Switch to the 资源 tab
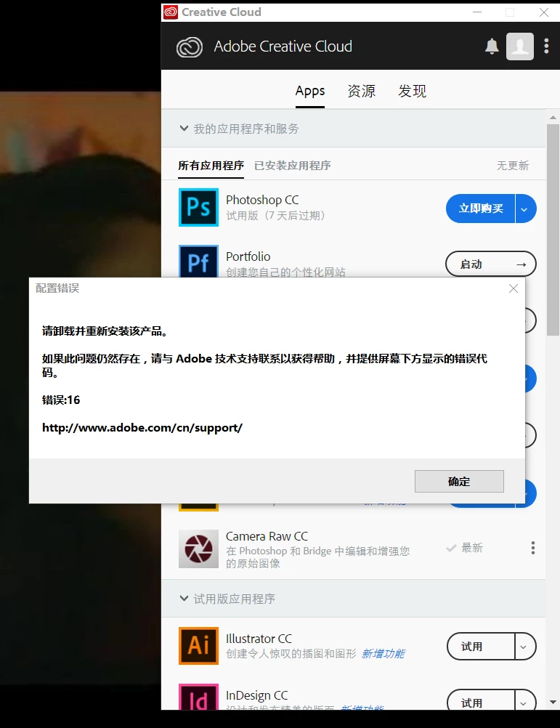Screen dimensions: 560x728 [x=362, y=91]
